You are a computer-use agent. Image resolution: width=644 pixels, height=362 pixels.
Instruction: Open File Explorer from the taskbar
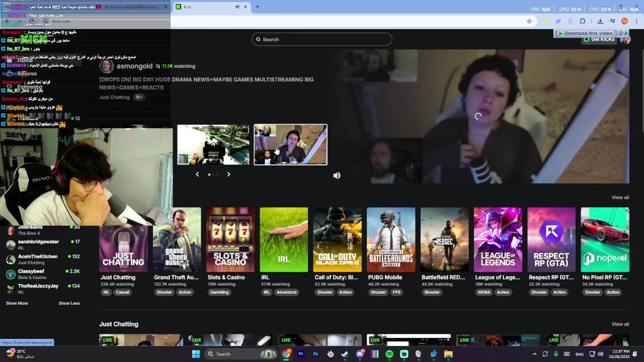point(448,354)
